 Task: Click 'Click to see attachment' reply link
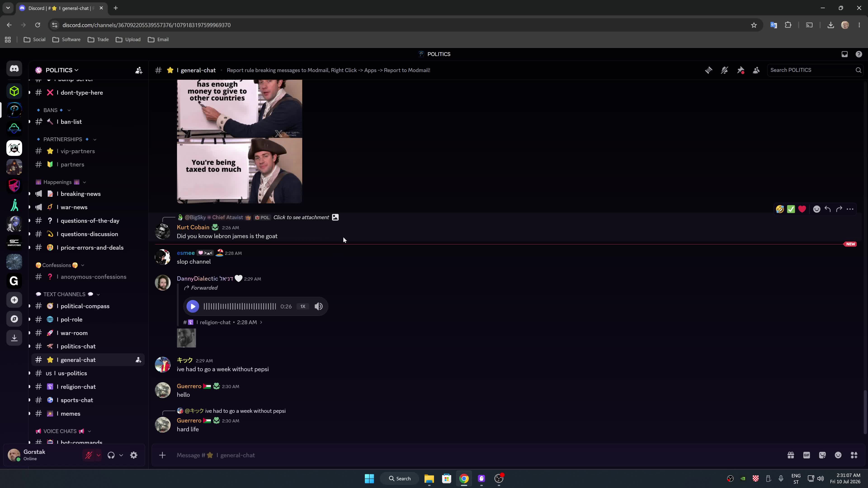click(301, 217)
